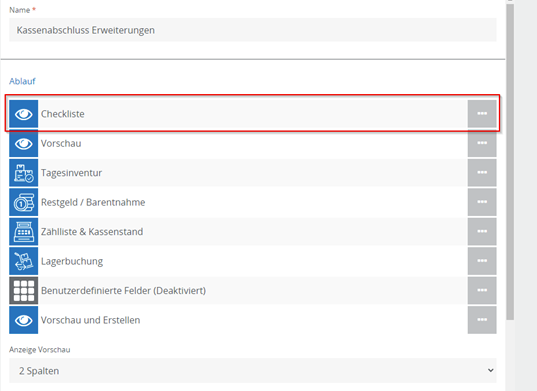Click the grid icon of Benutzerdefinierte Felder
This screenshot has height=391, width=537.
24,290
